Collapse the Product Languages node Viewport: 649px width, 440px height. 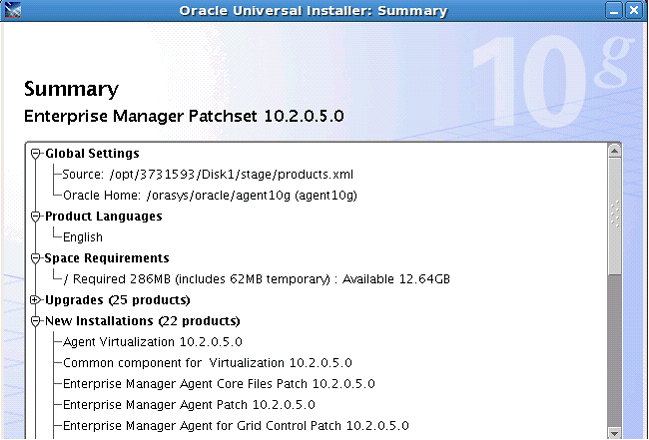pos(36,216)
